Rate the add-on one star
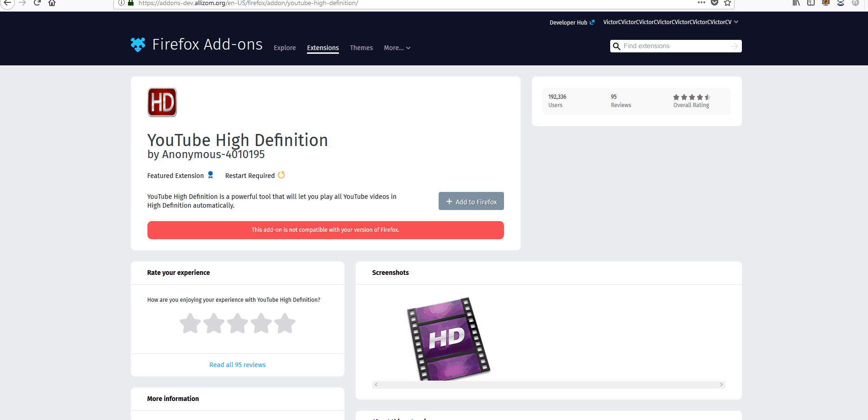868x420 pixels. (x=190, y=324)
